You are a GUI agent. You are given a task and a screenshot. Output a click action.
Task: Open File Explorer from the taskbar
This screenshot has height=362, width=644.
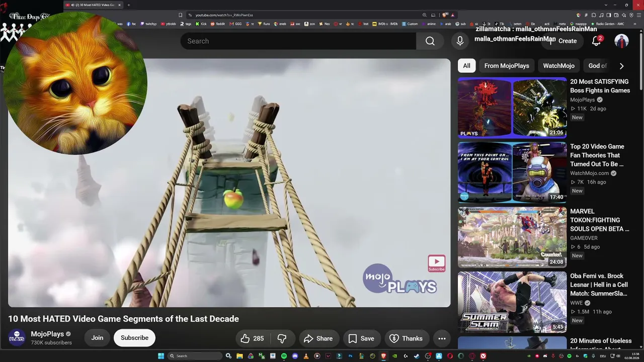(x=239, y=356)
